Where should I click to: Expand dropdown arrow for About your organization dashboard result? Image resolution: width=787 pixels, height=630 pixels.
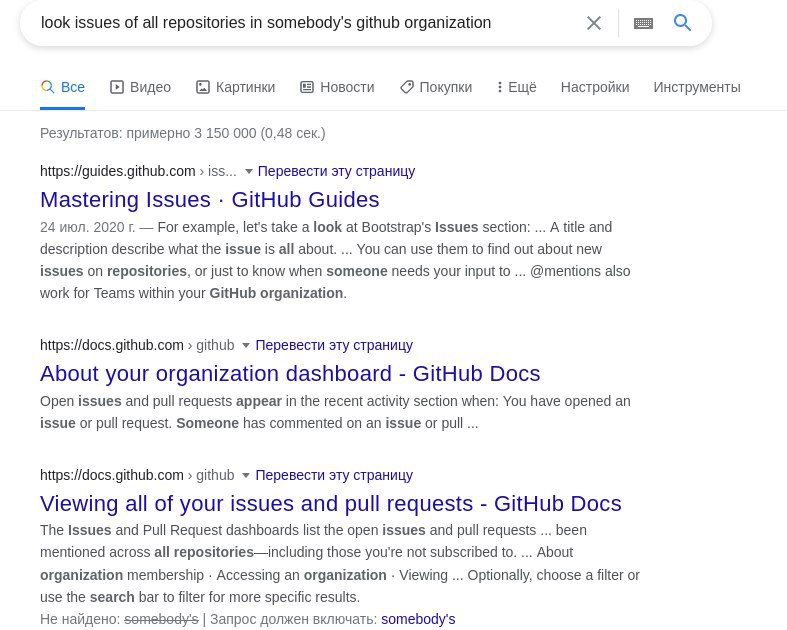point(246,345)
